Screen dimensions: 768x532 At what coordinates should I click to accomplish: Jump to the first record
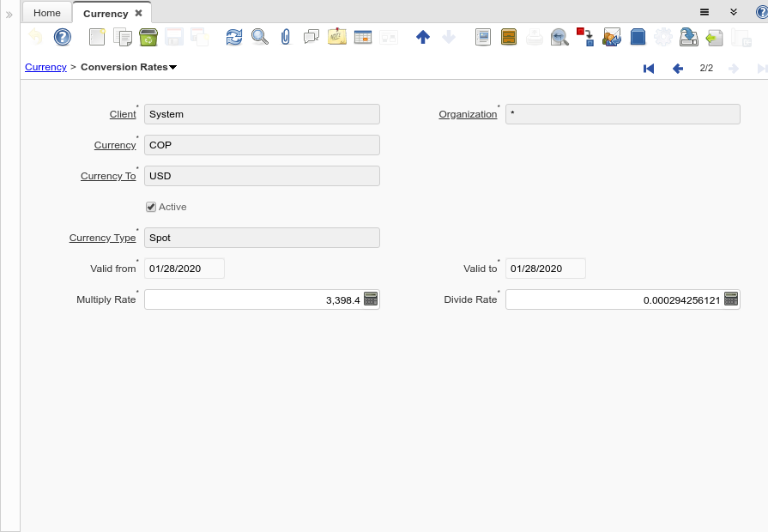click(x=649, y=68)
